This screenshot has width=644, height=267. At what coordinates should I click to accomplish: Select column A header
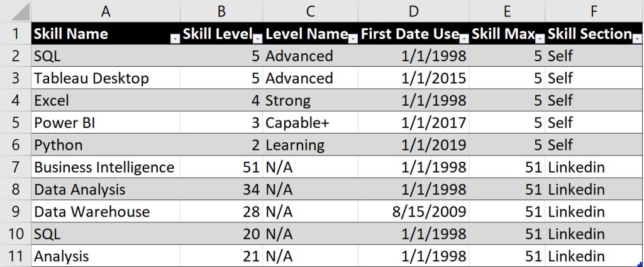[x=105, y=11]
